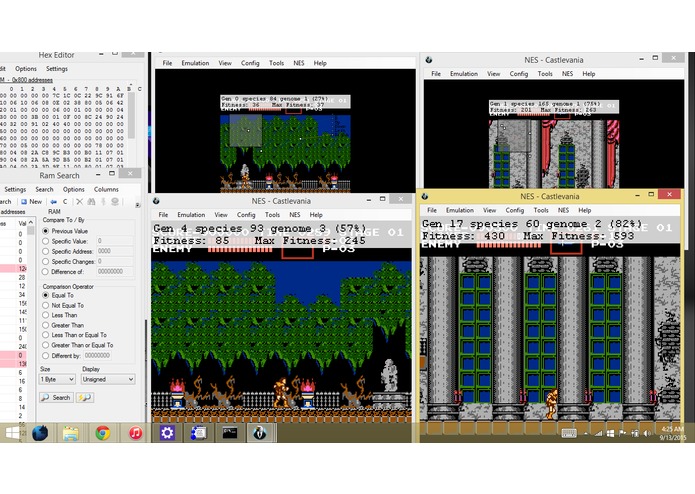Image resolution: width=695 pixels, height=494 pixels.
Task: Click the touch keyboard tray icon
Action: [569, 433]
